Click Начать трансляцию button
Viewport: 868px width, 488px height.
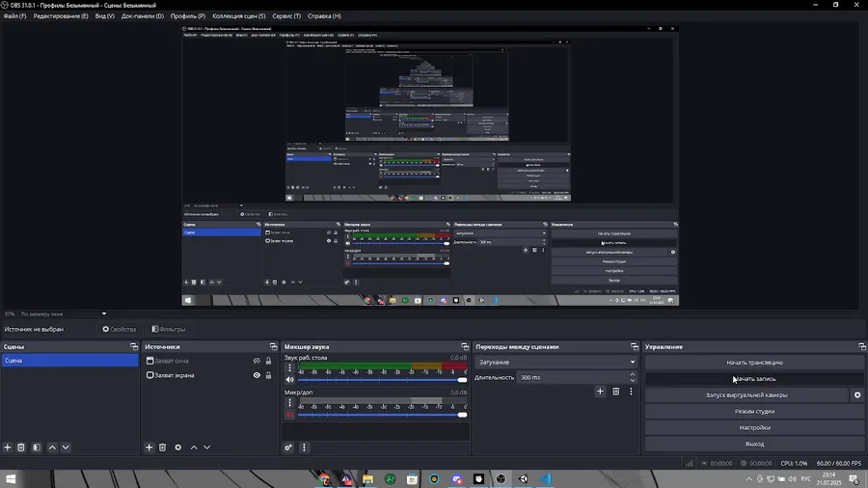click(x=754, y=363)
